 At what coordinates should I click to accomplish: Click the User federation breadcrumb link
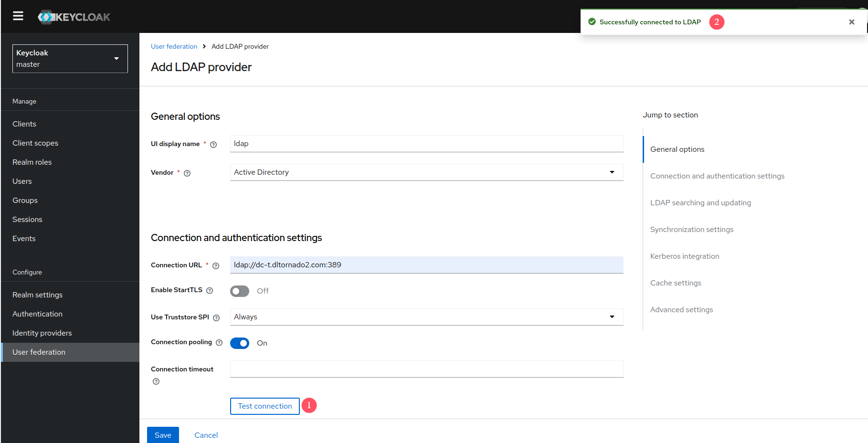[174, 46]
